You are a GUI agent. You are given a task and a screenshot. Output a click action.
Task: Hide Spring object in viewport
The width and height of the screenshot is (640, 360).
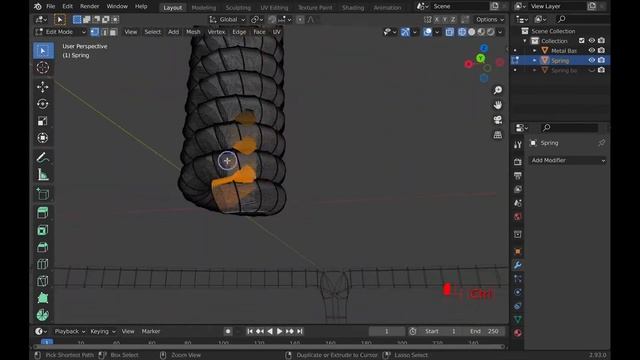point(591,60)
